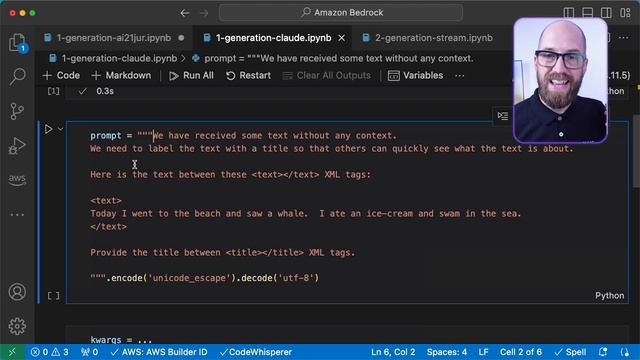Viewport: 640px width, 360px height.
Task: Switch to 2-generation-stream.ipynb tab
Action: pyautogui.click(x=433, y=38)
